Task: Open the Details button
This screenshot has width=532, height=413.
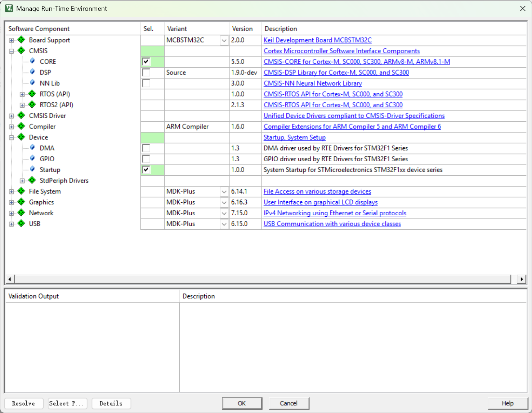Action: point(111,403)
